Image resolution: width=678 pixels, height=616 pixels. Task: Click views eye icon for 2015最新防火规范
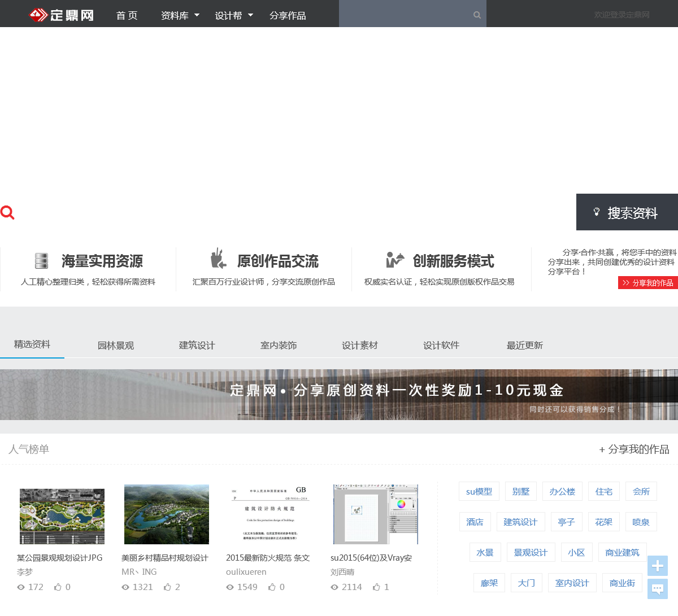(230, 587)
